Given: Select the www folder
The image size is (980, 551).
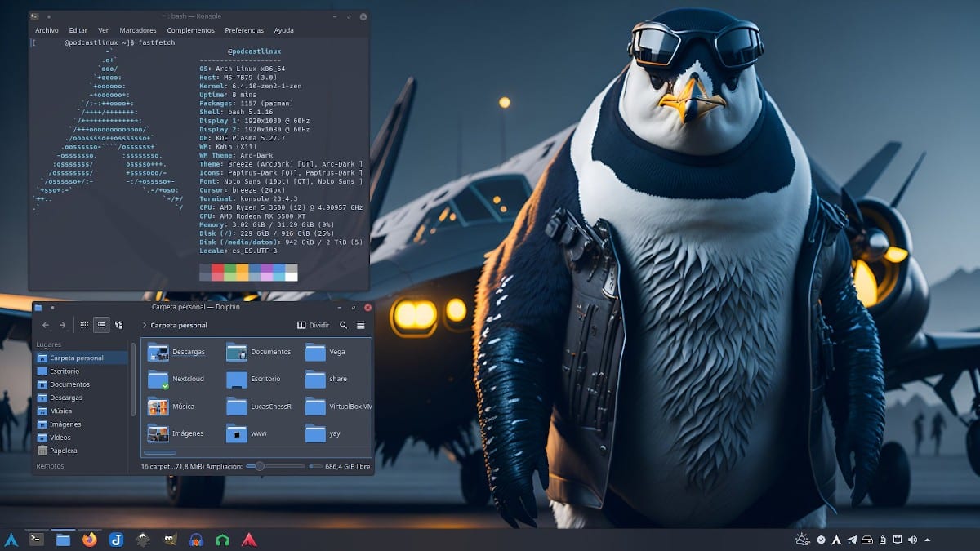Looking at the screenshot, I should 247,433.
